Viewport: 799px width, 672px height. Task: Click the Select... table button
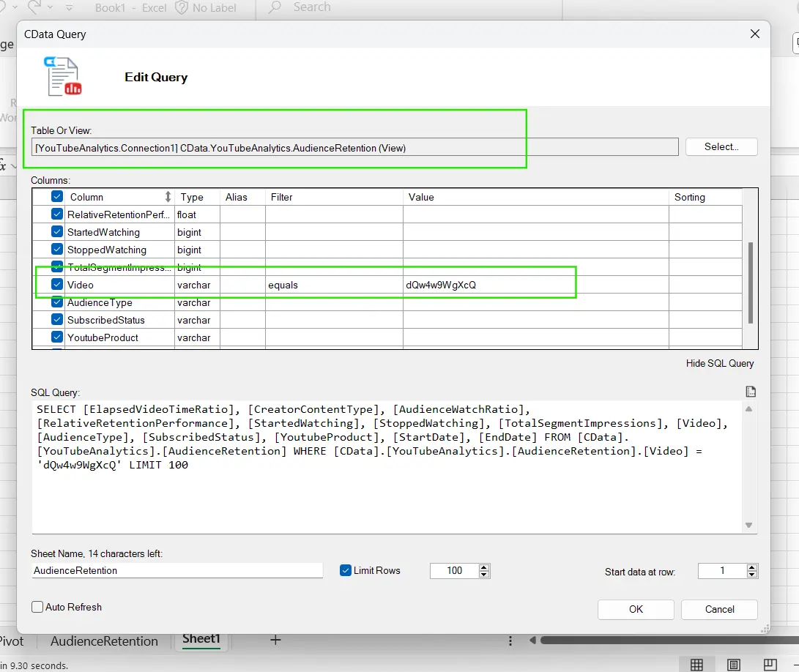pos(721,146)
